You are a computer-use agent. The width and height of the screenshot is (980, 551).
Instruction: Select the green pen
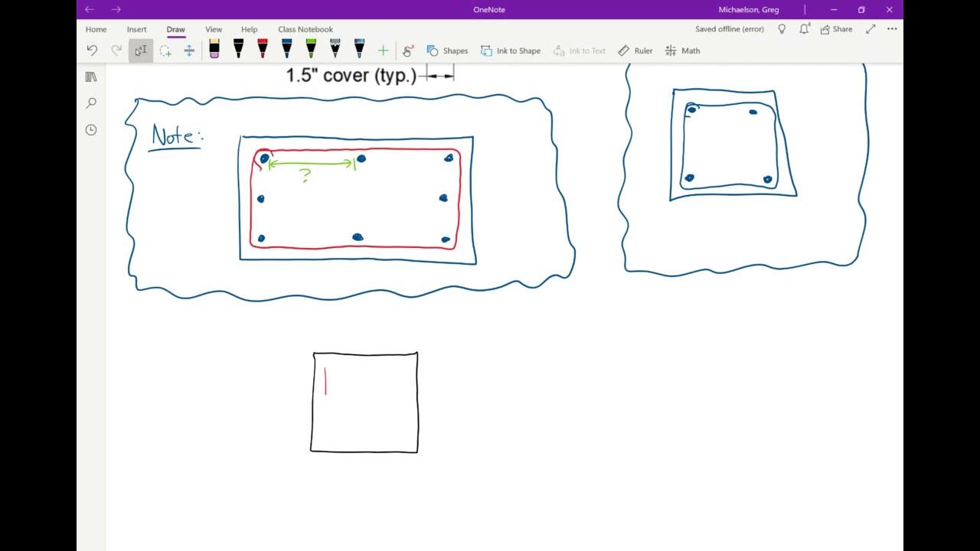311,50
